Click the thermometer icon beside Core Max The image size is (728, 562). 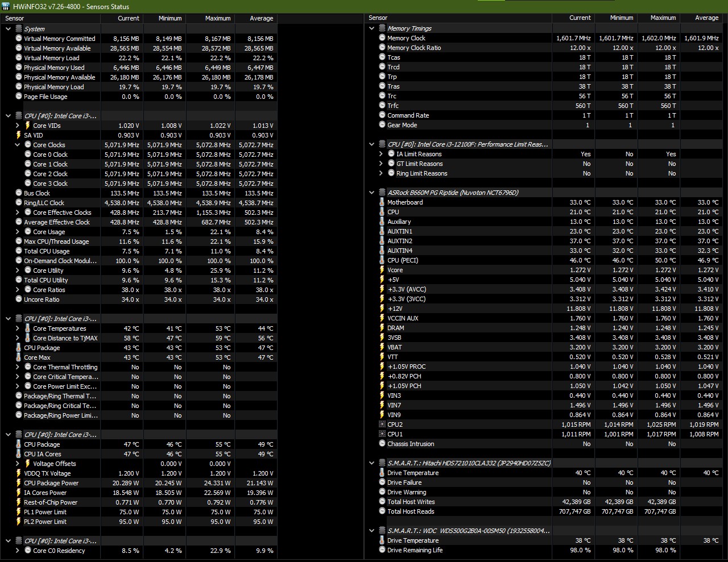19,357
